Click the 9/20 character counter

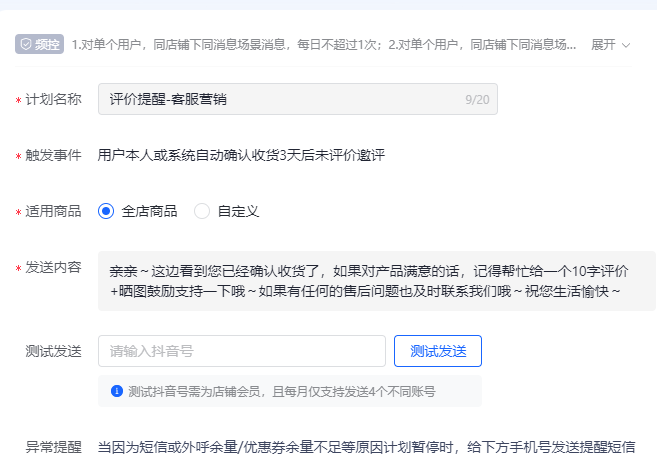point(477,99)
